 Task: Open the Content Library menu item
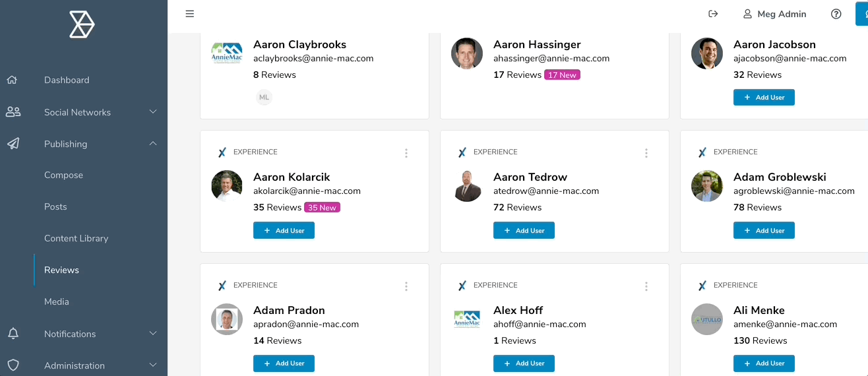click(76, 239)
